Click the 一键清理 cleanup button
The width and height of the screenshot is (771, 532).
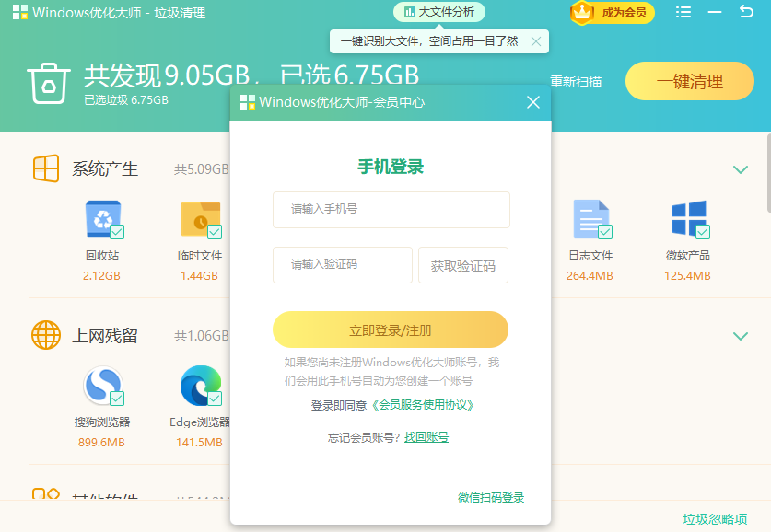[x=689, y=81]
